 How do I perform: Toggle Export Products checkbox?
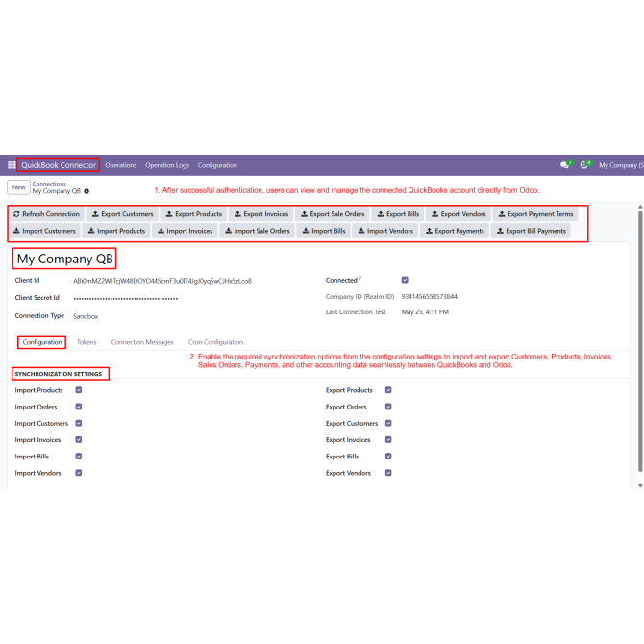click(388, 390)
